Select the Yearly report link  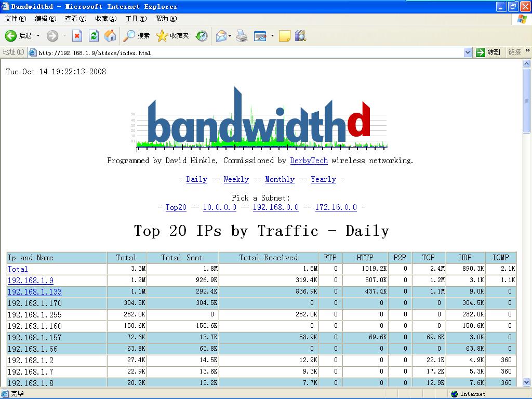tap(323, 179)
